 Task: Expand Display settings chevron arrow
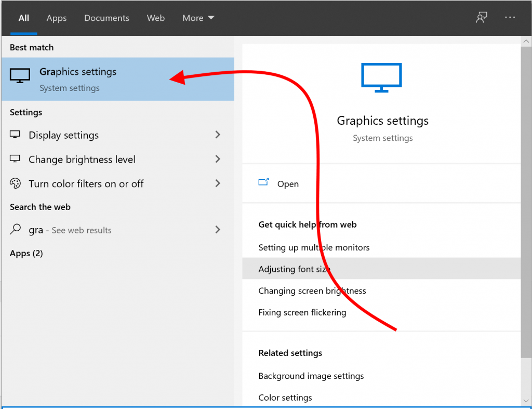click(218, 135)
